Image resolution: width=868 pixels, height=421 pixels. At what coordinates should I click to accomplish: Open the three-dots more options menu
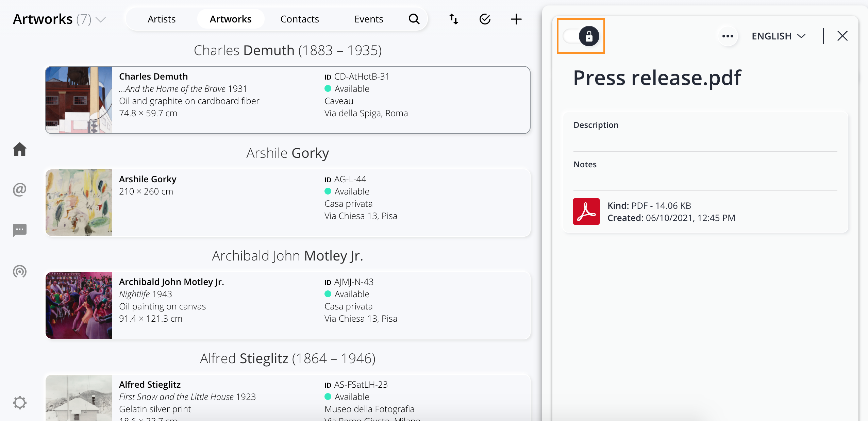[x=728, y=36]
